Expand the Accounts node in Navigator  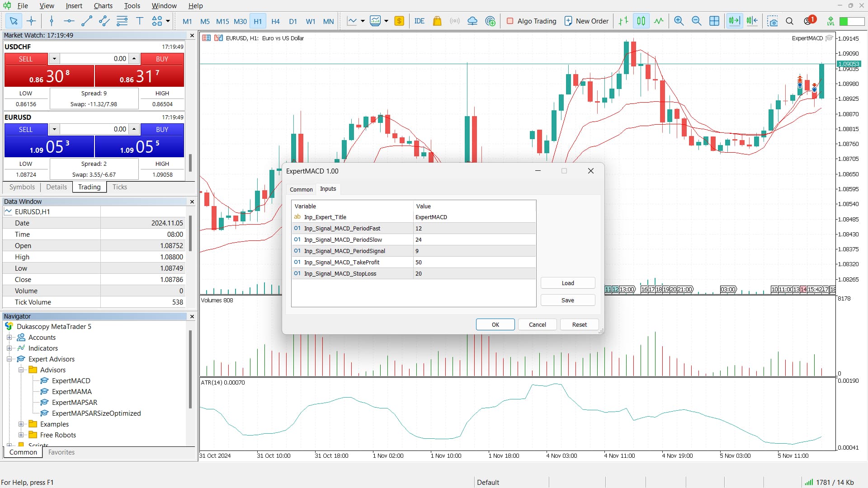click(x=9, y=338)
